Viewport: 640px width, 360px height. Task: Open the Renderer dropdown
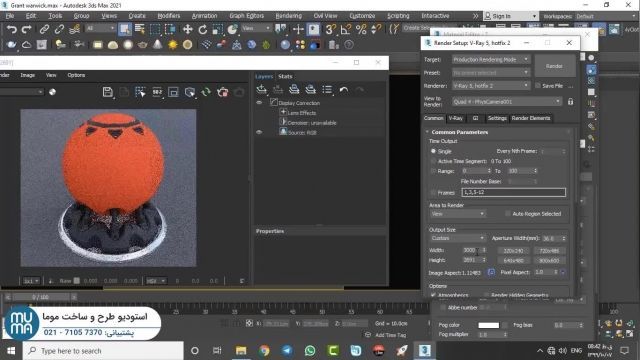[491, 86]
